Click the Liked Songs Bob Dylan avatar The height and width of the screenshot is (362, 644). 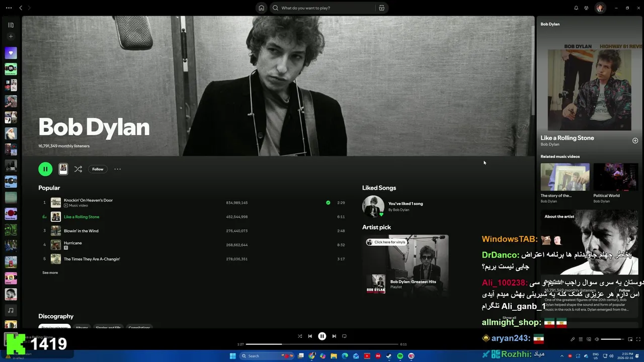[373, 206]
